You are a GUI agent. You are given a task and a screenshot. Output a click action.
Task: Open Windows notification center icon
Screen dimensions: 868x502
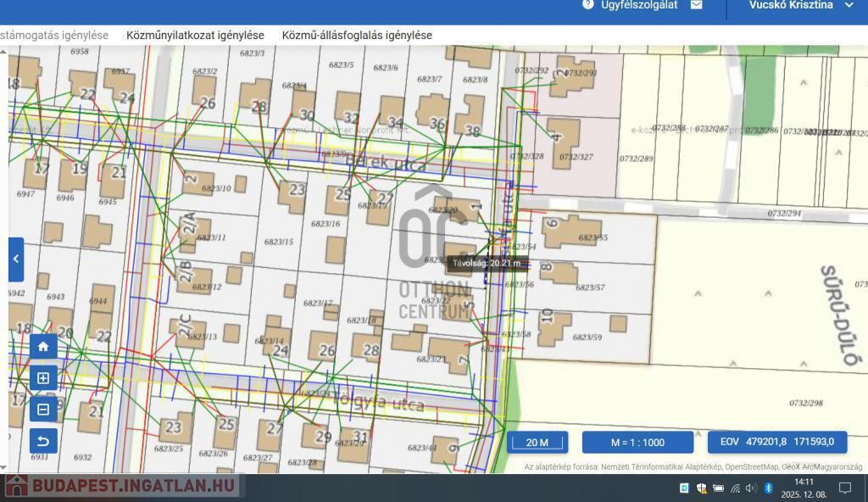[x=844, y=488]
